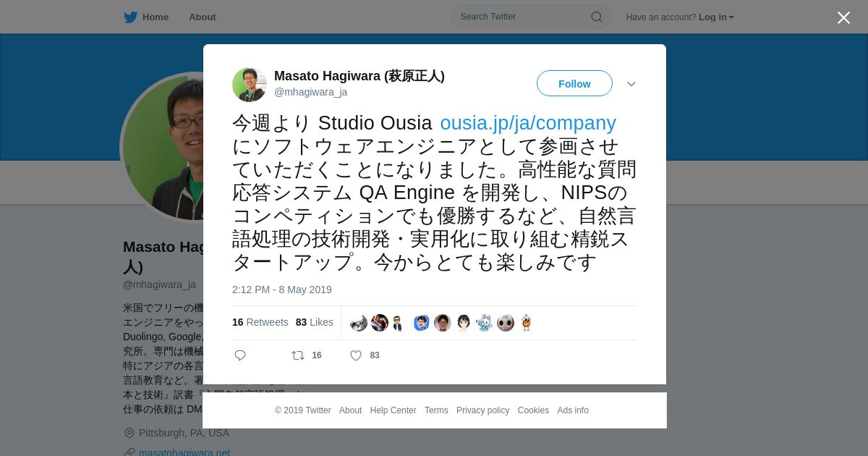Click the first liker avatar
This screenshot has width=868, height=456.
359,323
